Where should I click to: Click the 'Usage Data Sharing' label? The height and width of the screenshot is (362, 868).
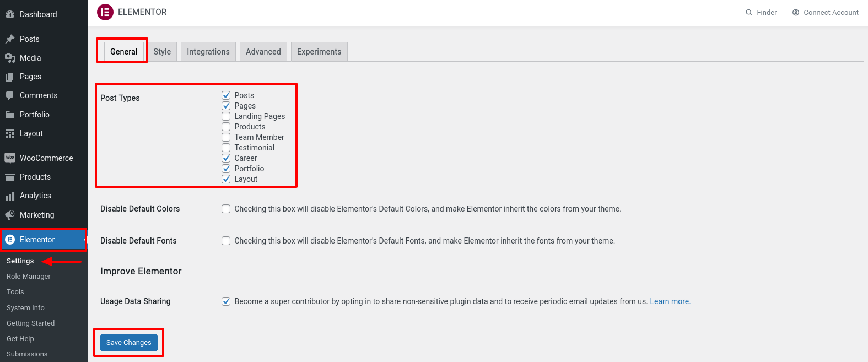[136, 301]
